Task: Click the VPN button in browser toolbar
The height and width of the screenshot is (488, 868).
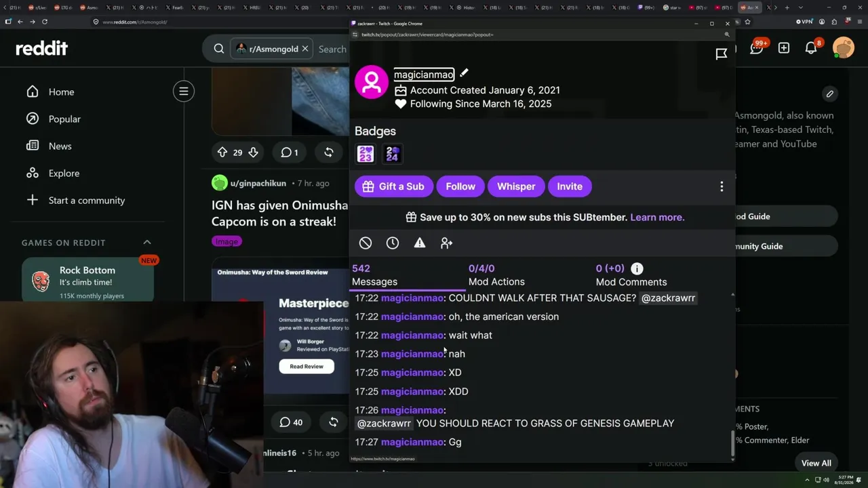Action: pyautogui.click(x=804, y=22)
